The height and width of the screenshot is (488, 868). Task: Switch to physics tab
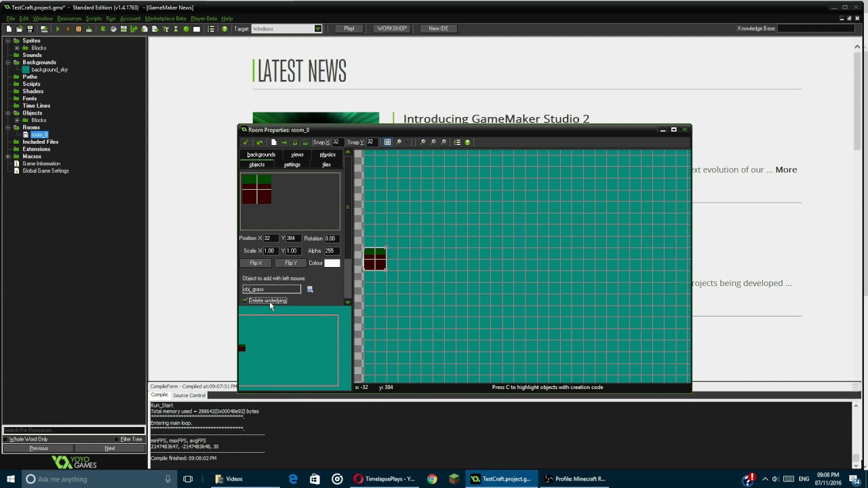pyautogui.click(x=328, y=155)
